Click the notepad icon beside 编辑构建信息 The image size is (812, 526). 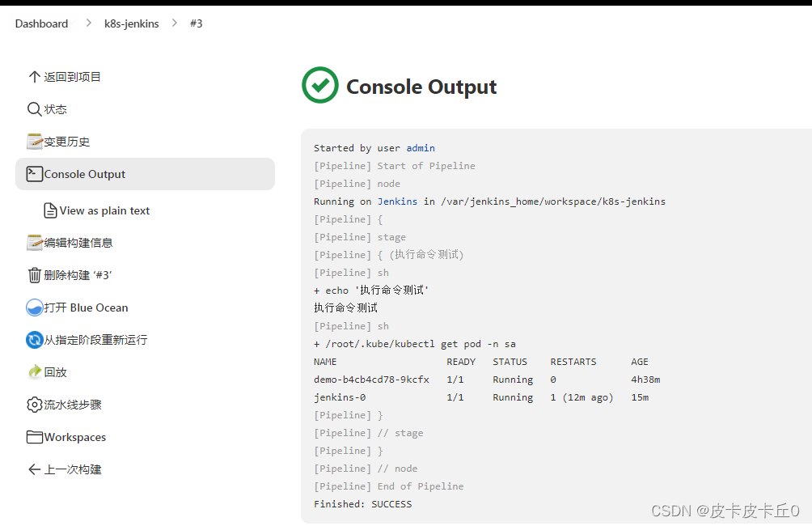(35, 243)
